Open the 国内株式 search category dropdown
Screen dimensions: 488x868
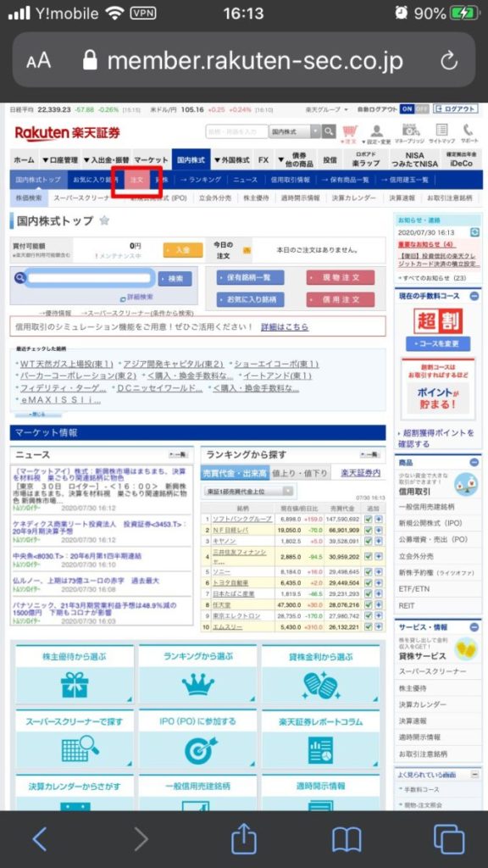tap(294, 131)
